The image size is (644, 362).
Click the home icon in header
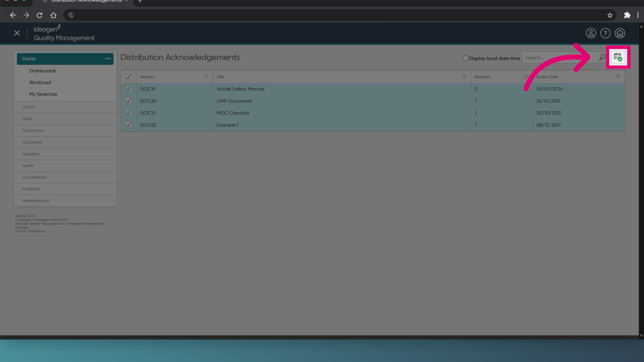[x=620, y=33]
